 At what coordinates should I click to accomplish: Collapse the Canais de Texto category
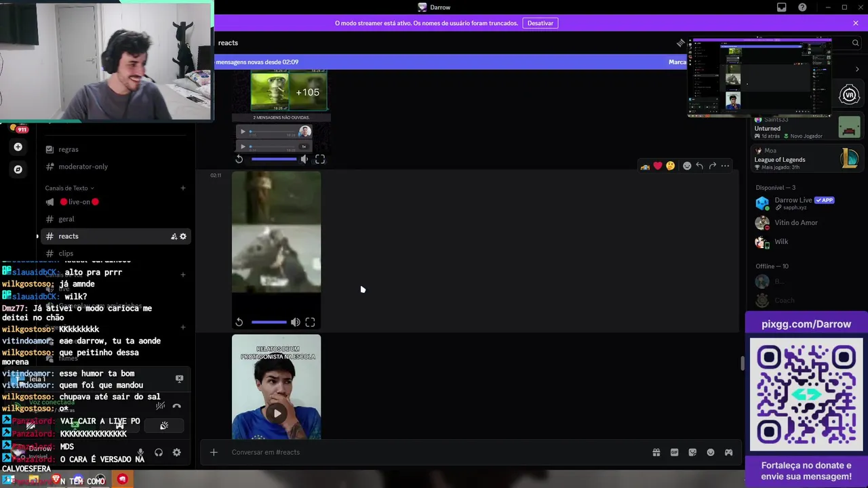(x=69, y=188)
